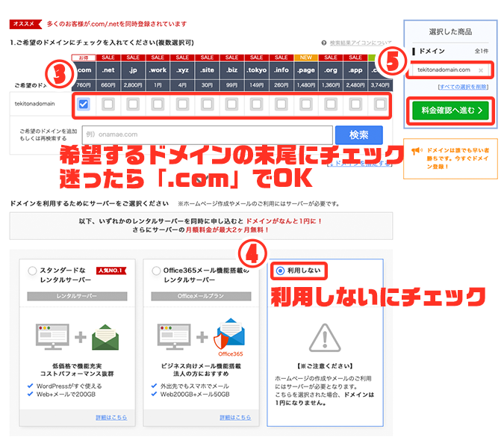Check the .tokyo domain checkbox
This screenshot has height=438, width=504.
point(257,105)
